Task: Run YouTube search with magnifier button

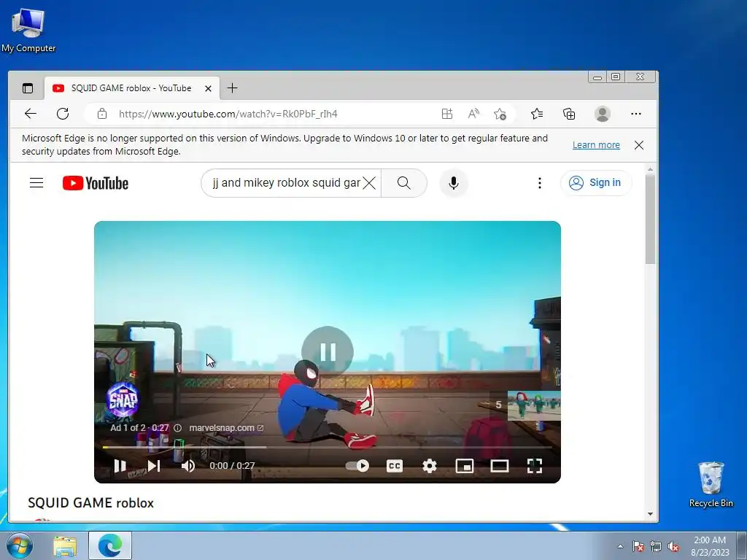Action: (404, 183)
